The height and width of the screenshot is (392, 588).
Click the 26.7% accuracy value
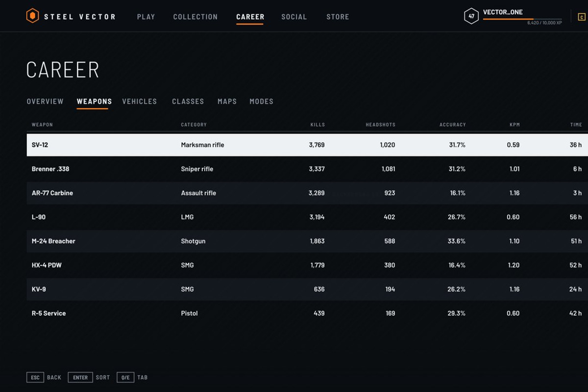coord(457,217)
